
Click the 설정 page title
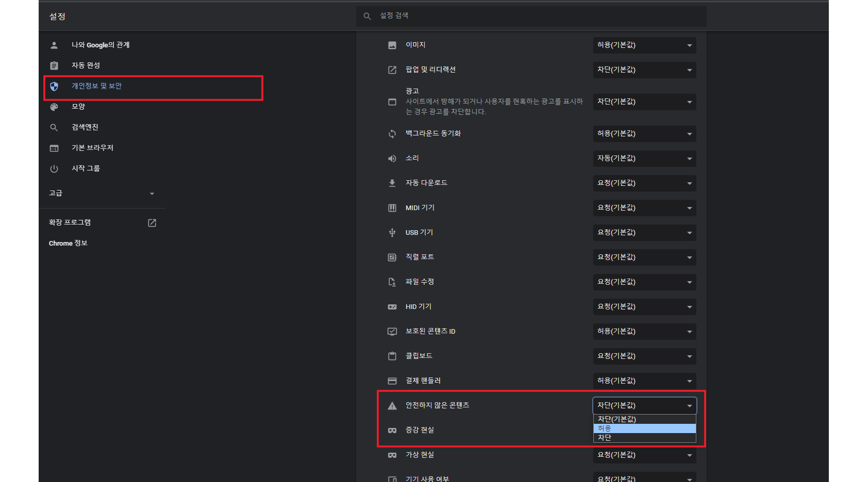(57, 16)
